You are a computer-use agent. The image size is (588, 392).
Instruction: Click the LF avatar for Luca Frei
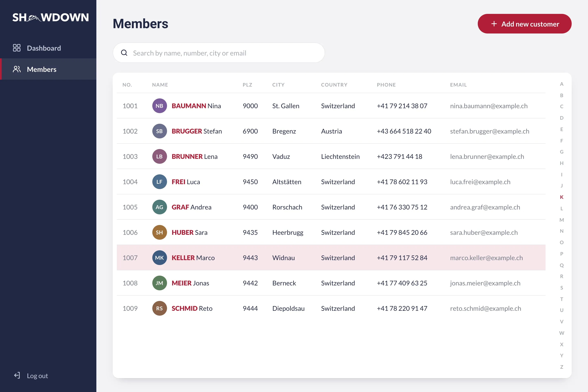point(159,182)
